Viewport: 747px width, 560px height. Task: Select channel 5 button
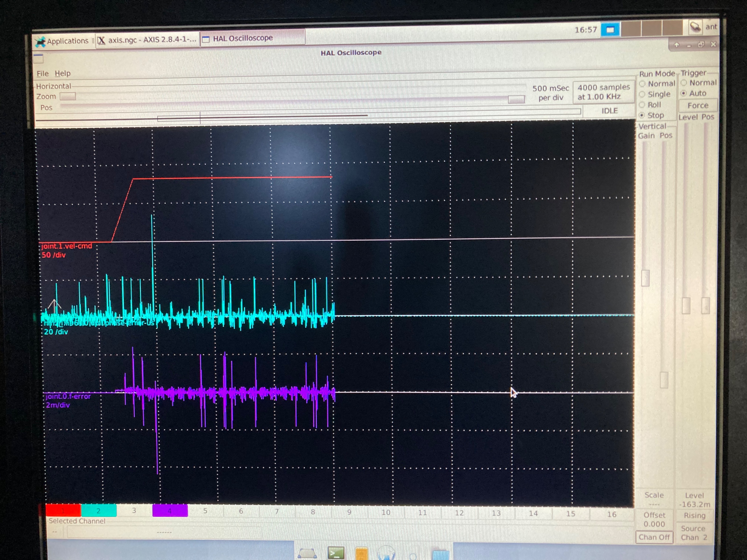click(205, 511)
